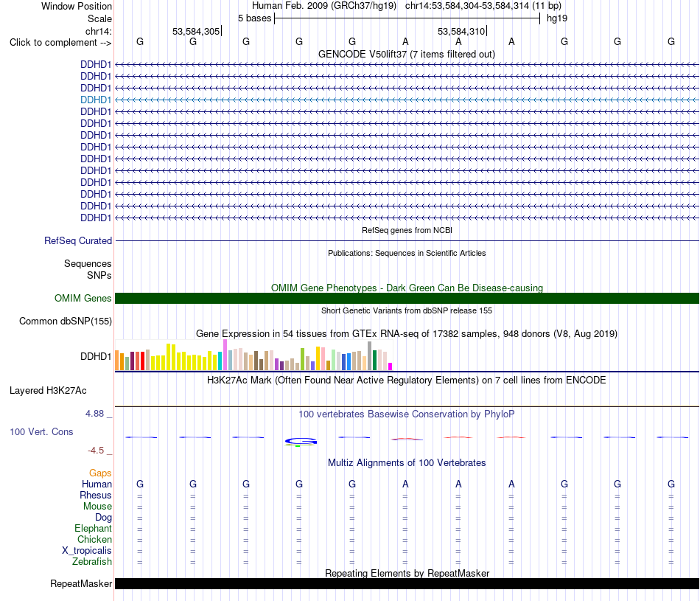Select the Mouse alignment row label
The height and width of the screenshot is (601, 700).
click(x=97, y=507)
